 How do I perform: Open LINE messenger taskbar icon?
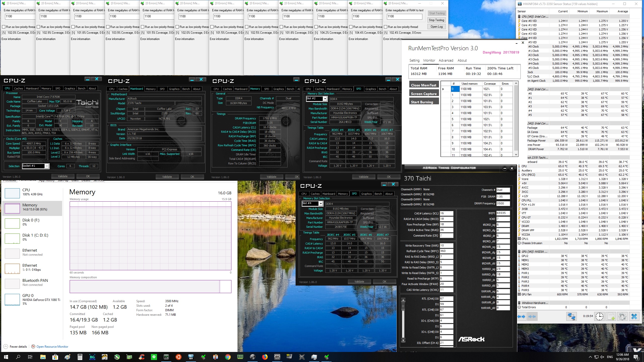(x=154, y=357)
